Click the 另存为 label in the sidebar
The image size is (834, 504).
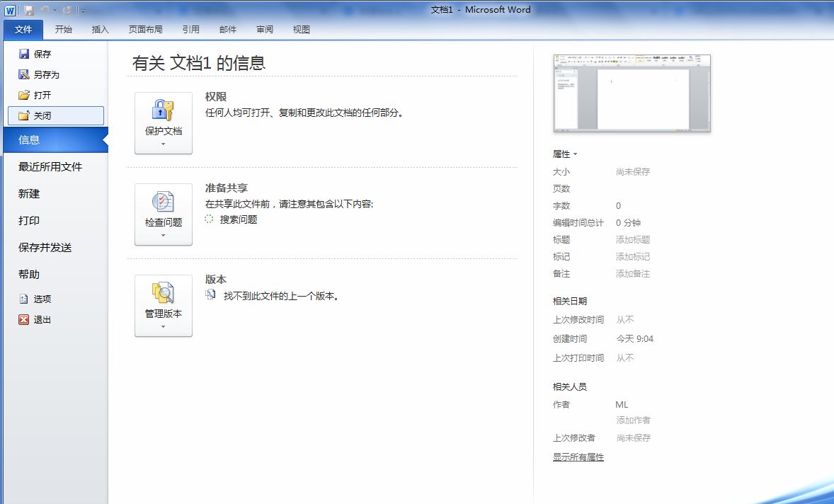click(x=47, y=75)
